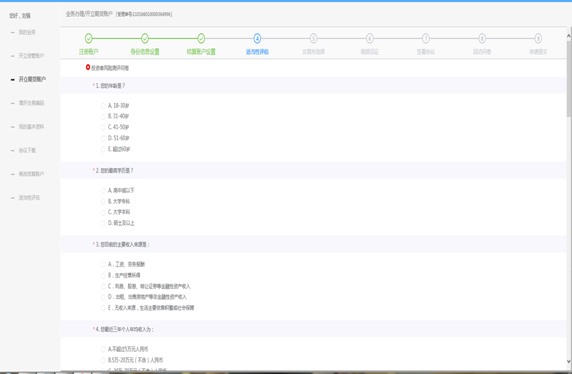Image resolution: width=572 pixels, height=374 pixels.
Task: Open 我的基本资料 in the left sidebar
Action: pyautogui.click(x=31, y=127)
